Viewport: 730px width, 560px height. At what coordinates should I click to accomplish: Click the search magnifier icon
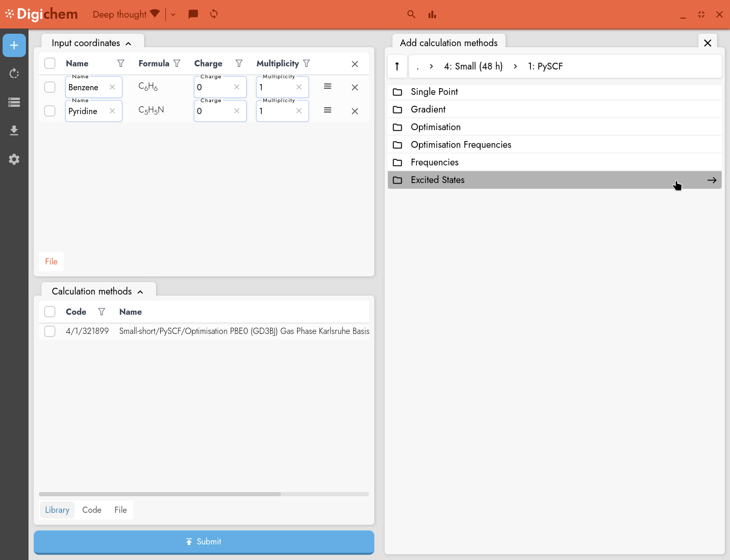(x=411, y=14)
